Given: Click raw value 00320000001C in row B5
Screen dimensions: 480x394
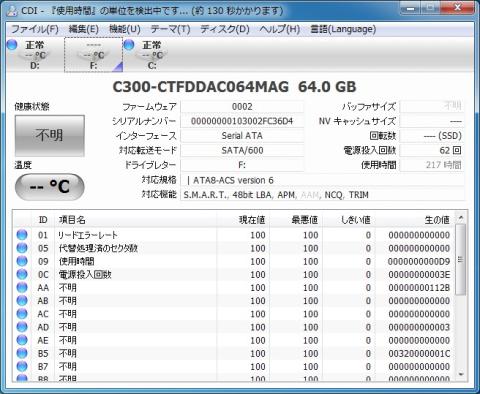Looking at the screenshot, I should tap(419, 353).
